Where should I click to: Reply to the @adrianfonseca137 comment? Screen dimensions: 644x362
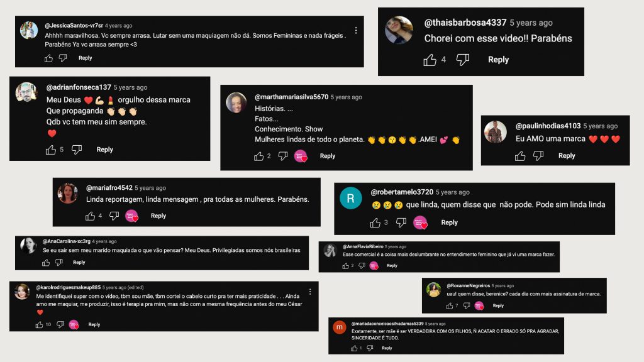click(x=105, y=150)
